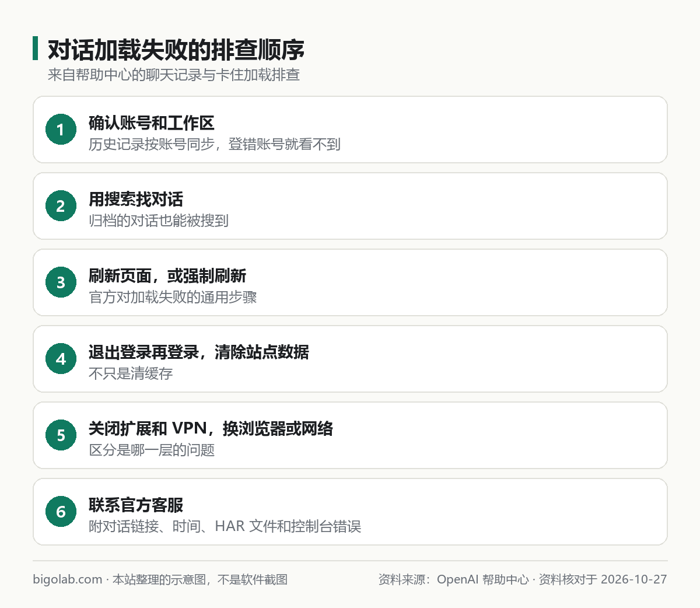This screenshot has width=700, height=608.
Task: Click the text 不只是清缓存
Action: point(131,373)
